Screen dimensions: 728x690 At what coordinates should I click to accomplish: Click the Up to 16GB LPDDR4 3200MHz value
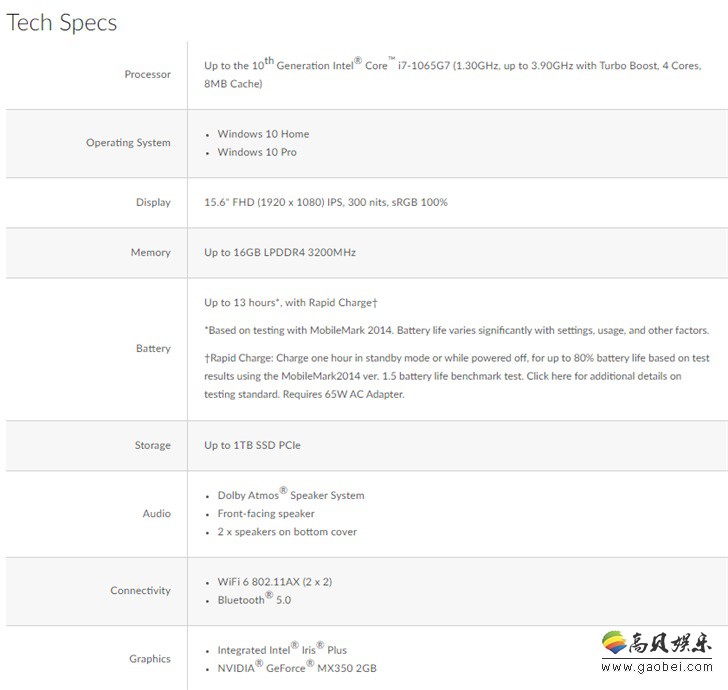coord(280,252)
